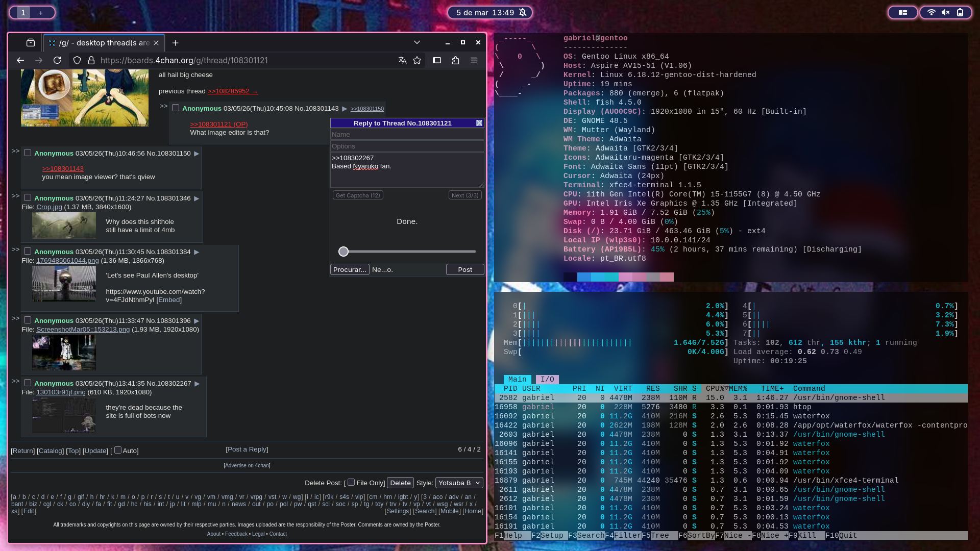Click the tracking protection shield icon
Viewport: 980px width, 551px height.
coord(77,60)
